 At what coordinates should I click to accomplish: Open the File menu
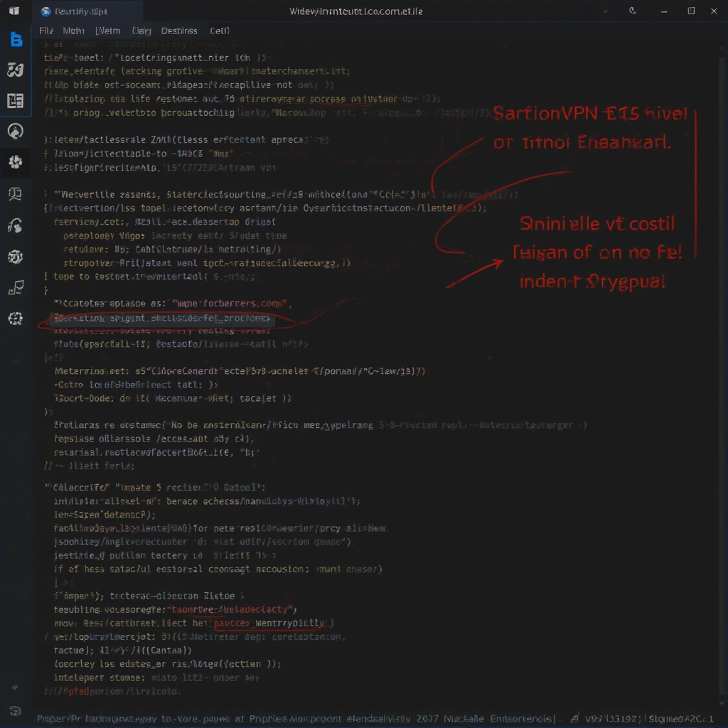(45, 31)
